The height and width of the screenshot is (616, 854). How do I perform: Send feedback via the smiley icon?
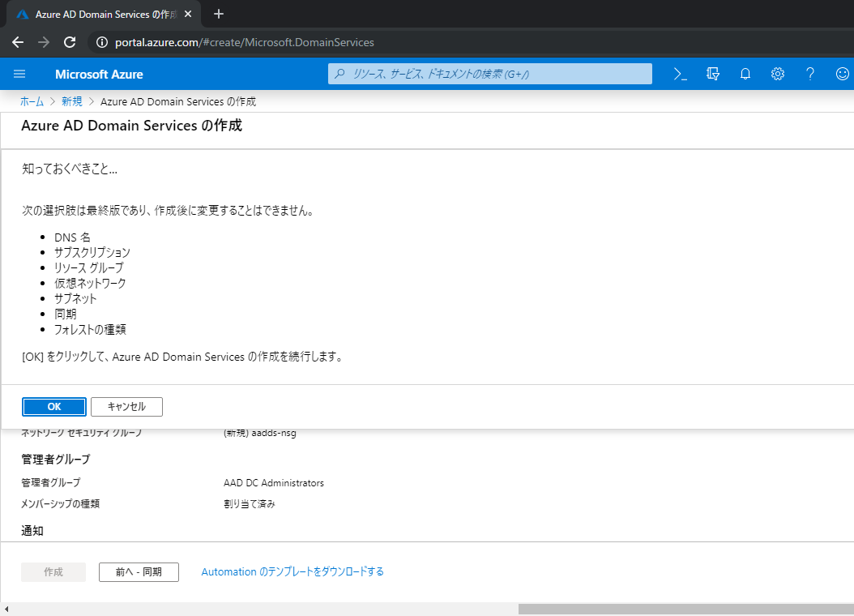click(843, 74)
